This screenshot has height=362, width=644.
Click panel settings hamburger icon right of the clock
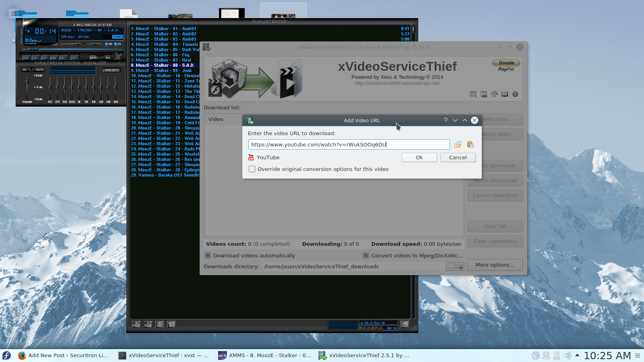(x=638, y=355)
